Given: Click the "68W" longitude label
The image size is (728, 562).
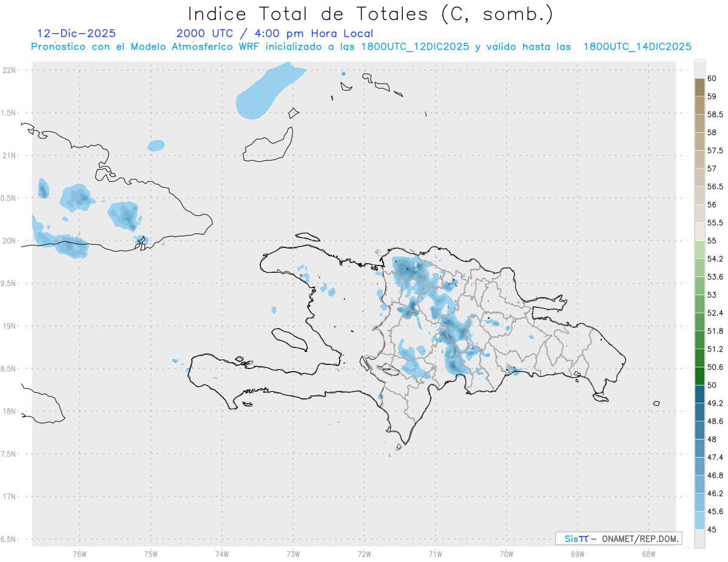Looking at the screenshot, I should point(649,554).
